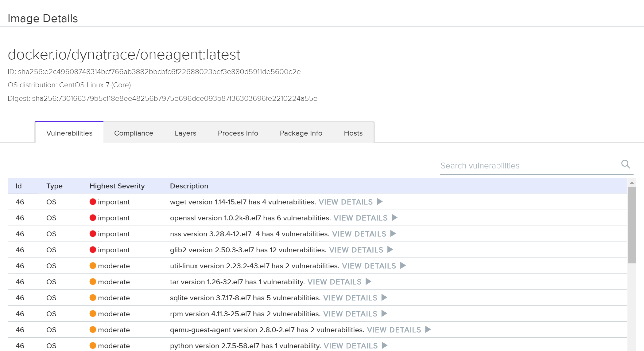Screen dimensions: 644x351
Task: Click orange severity dot in sqlite row
Action: tap(93, 298)
